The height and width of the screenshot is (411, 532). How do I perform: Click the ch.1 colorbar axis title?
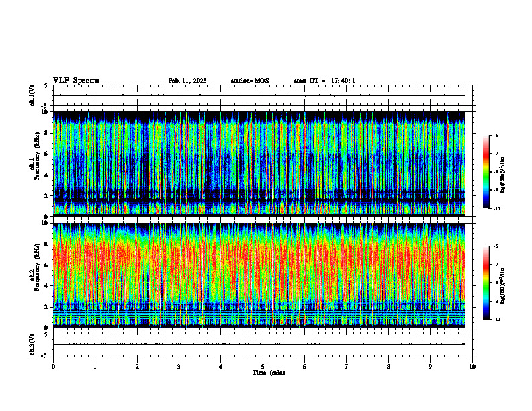click(x=503, y=175)
